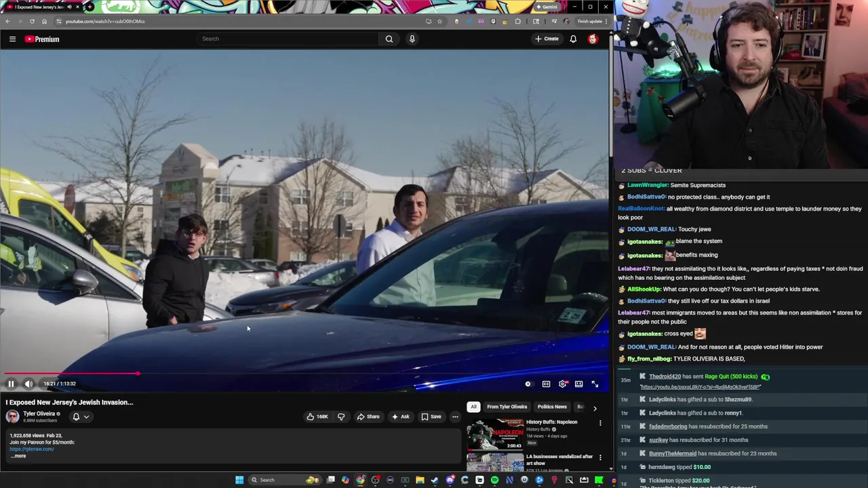Show next recommendation chips with arrow
Screen dimensions: 868x488
pyautogui.click(x=595, y=408)
